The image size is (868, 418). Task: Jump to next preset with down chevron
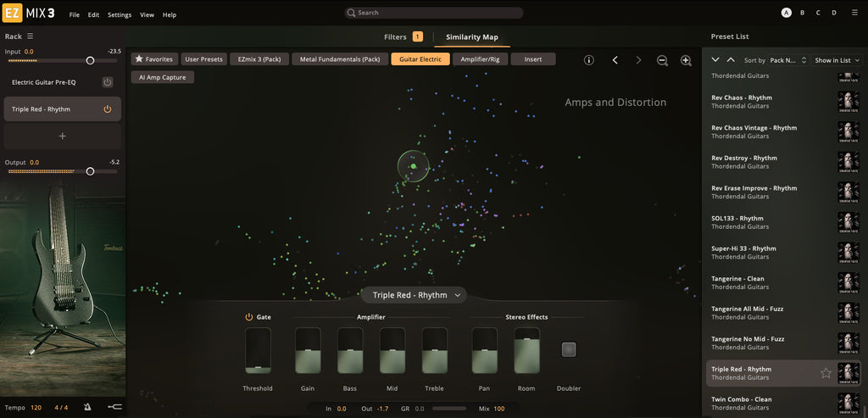[715, 60]
